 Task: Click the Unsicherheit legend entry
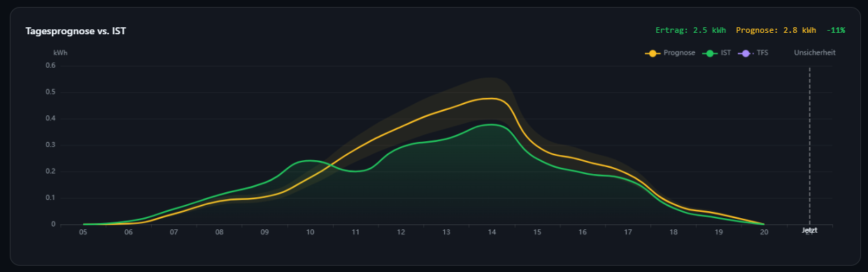click(x=814, y=52)
